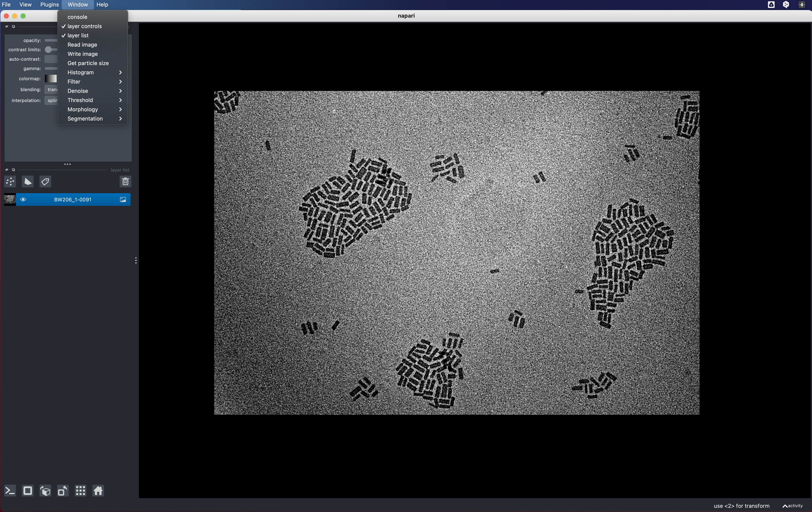The height and width of the screenshot is (512, 812).
Task: Toggle 2D/3D view square icon
Action: 28,490
